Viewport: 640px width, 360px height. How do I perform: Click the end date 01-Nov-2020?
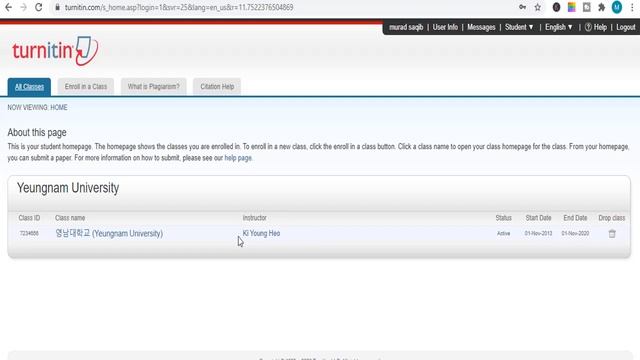point(575,233)
